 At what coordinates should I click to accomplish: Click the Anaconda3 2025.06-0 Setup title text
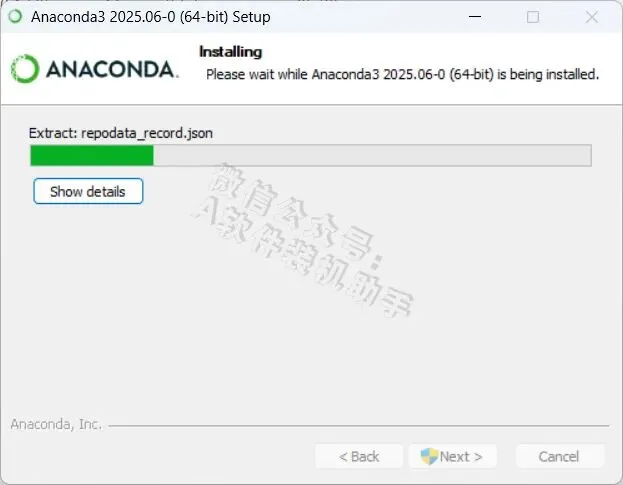(x=151, y=17)
